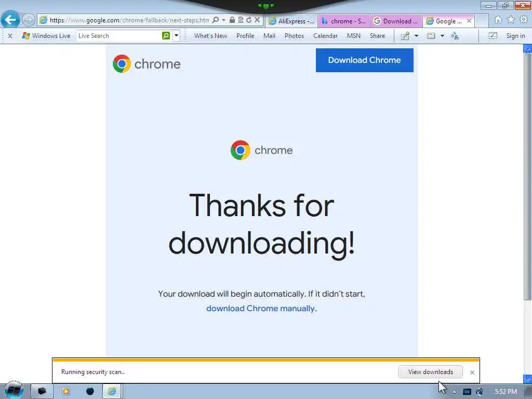The height and width of the screenshot is (399, 532).
Task: Click View downloads in notification bar
Action: point(431,372)
